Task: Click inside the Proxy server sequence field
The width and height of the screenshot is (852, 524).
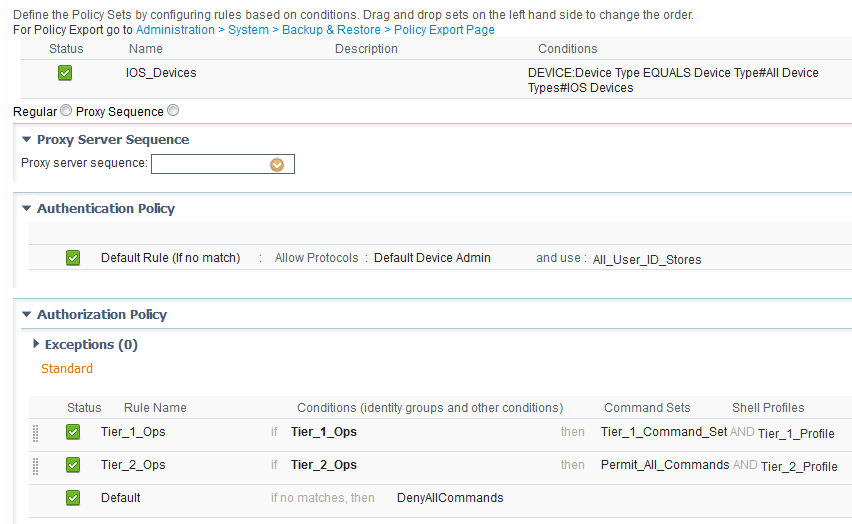Action: pyautogui.click(x=211, y=164)
